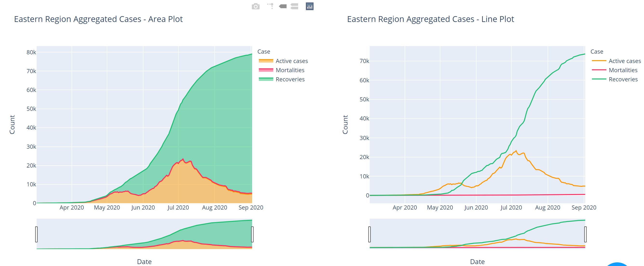Select compare data on hover icon
Image resolution: width=644 pixels, height=266 pixels.
[x=295, y=6]
